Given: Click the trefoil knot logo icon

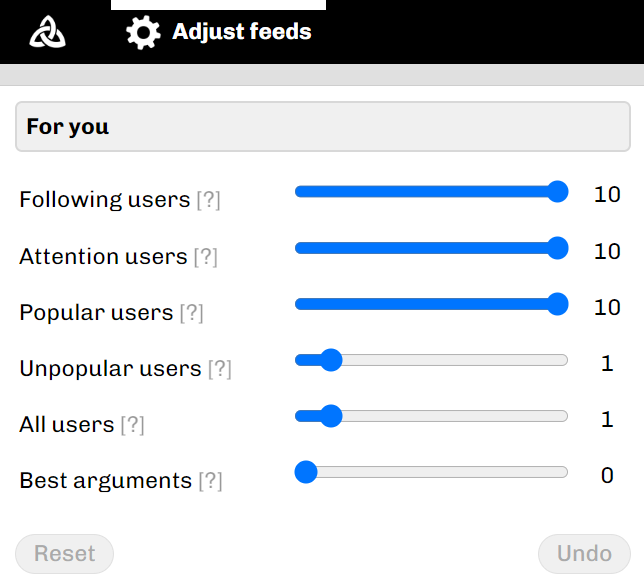Looking at the screenshot, I should click(x=48, y=33).
